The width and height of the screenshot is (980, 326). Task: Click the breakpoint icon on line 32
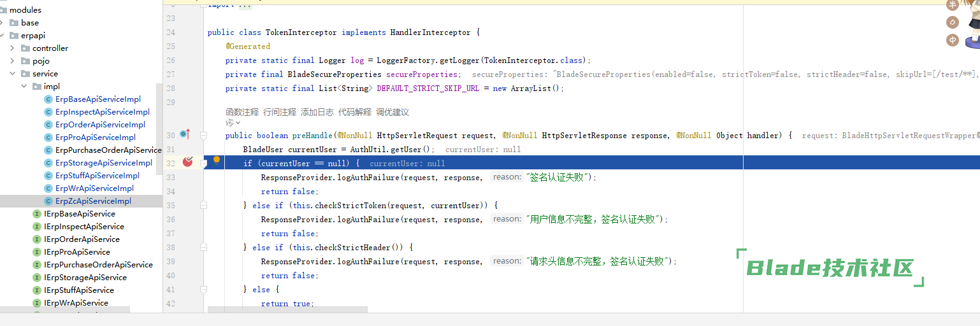(x=187, y=162)
